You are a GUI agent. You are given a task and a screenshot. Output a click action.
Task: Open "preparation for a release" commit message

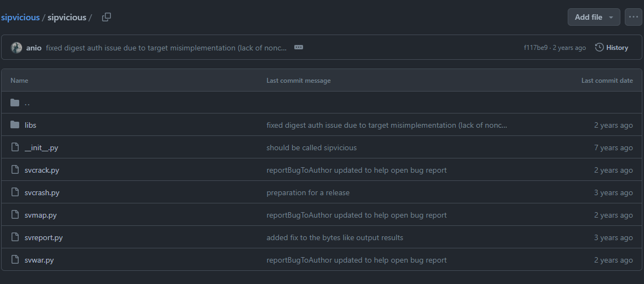(x=307, y=192)
